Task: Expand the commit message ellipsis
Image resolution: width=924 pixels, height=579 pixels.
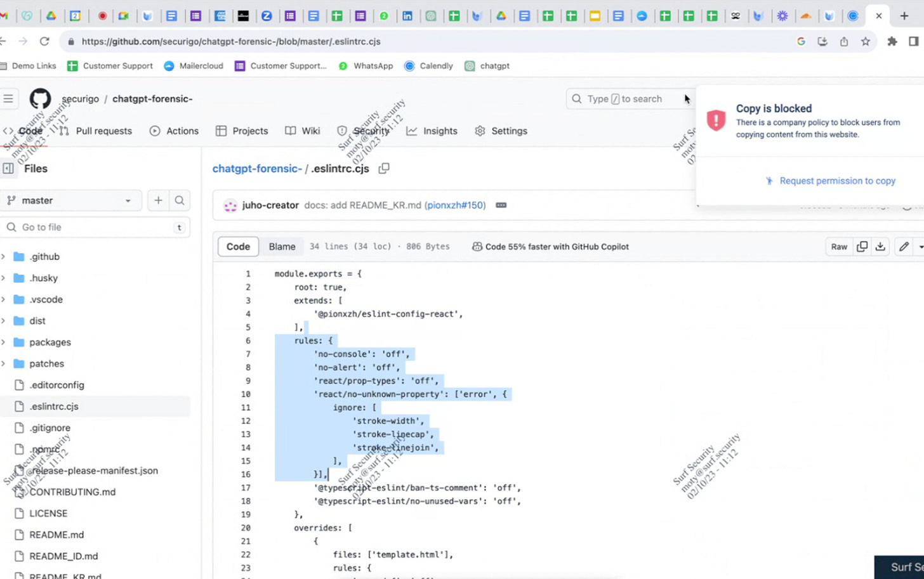Action: pyautogui.click(x=501, y=205)
